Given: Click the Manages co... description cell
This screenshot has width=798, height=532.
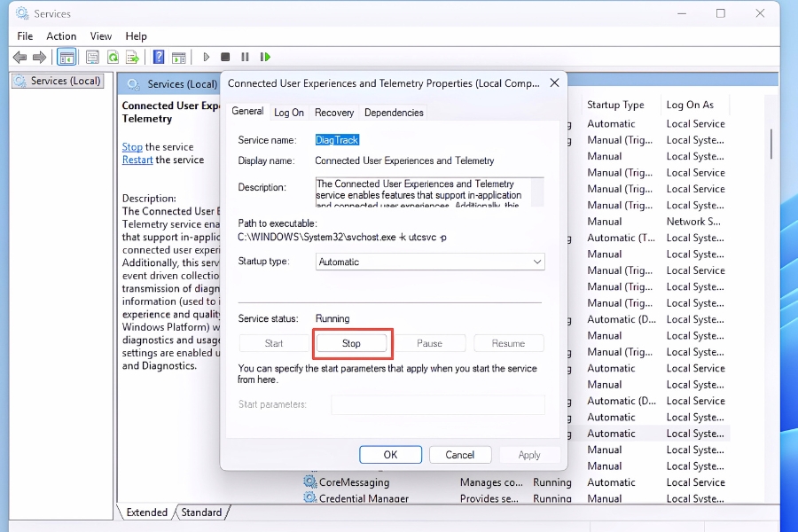Looking at the screenshot, I should (491, 482).
